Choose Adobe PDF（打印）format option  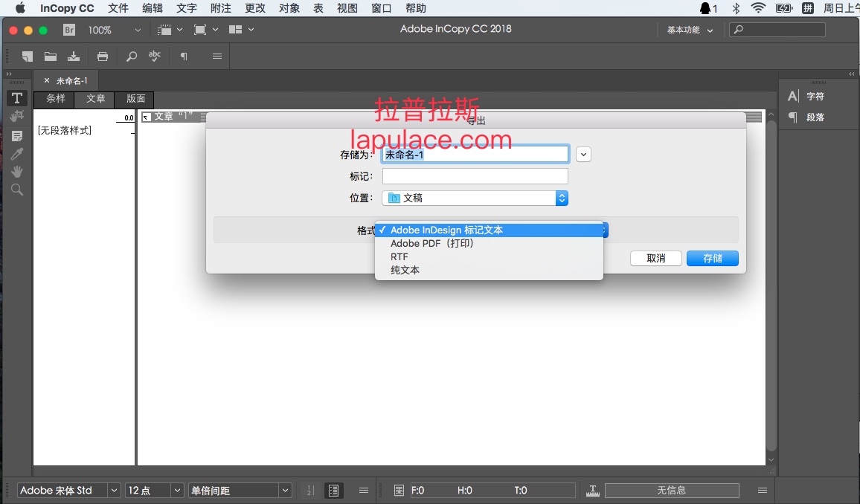coord(489,243)
